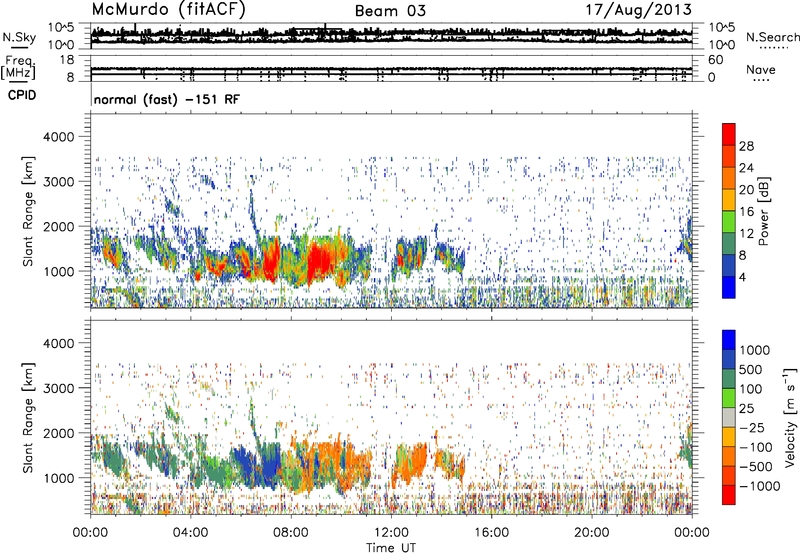Screen dimensions: 800x554
Task: Click the '4' tick on power colorbar
Action: coord(743,277)
